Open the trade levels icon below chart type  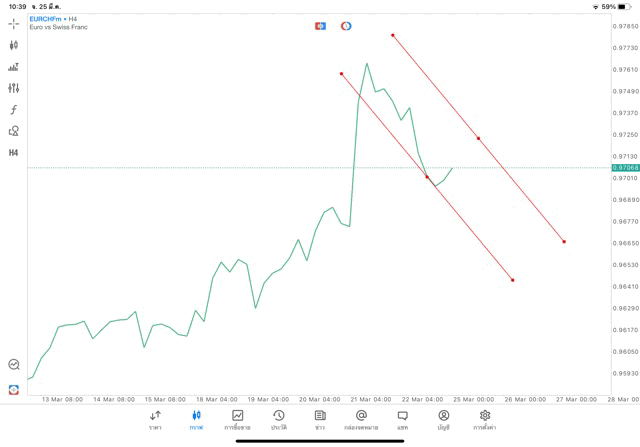pos(14,67)
